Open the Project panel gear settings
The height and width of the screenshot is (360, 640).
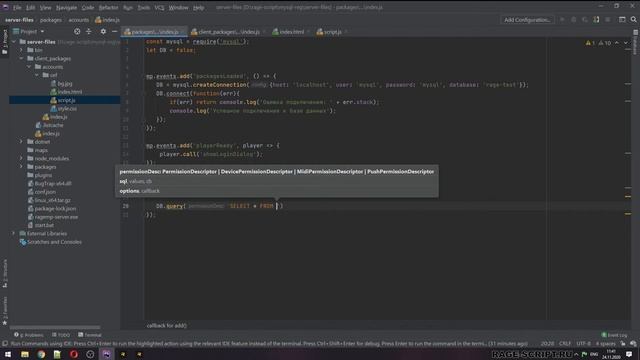(103, 31)
